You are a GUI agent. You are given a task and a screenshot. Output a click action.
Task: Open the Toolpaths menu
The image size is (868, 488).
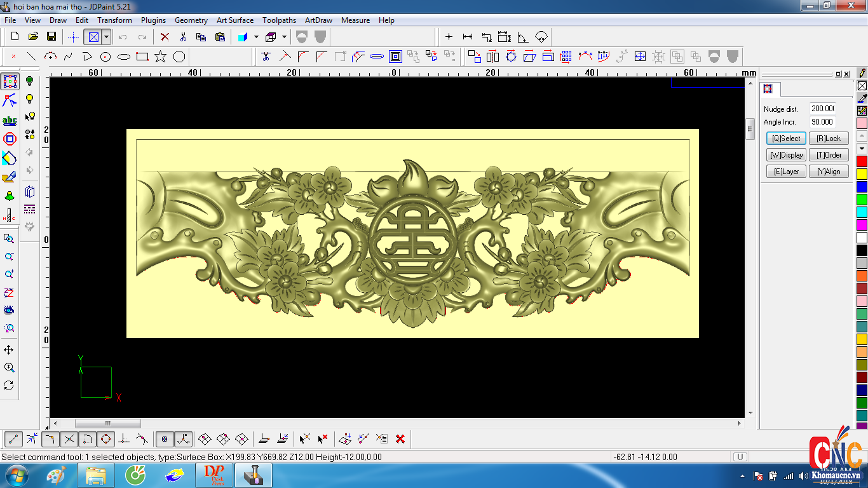click(279, 20)
